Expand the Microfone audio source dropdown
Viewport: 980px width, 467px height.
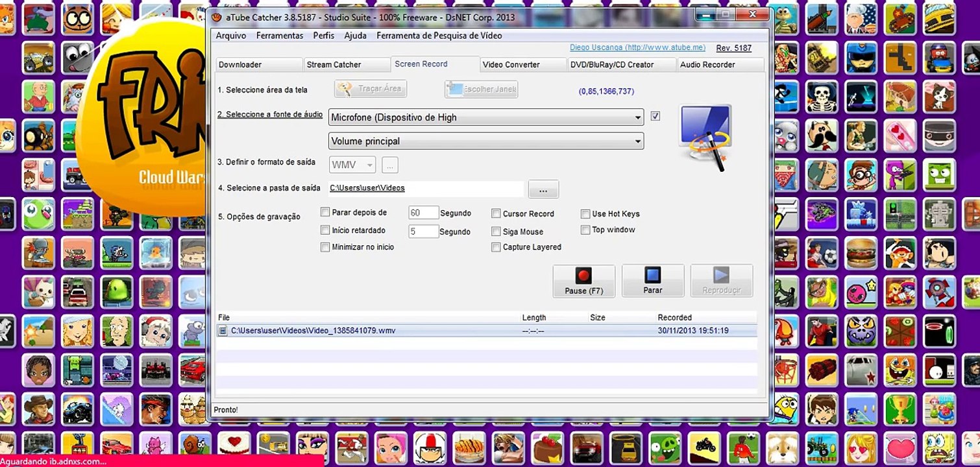pos(486,117)
